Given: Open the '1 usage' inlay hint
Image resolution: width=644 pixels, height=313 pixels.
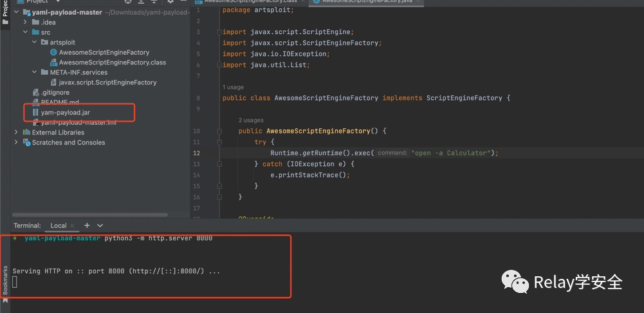Looking at the screenshot, I should click(233, 87).
